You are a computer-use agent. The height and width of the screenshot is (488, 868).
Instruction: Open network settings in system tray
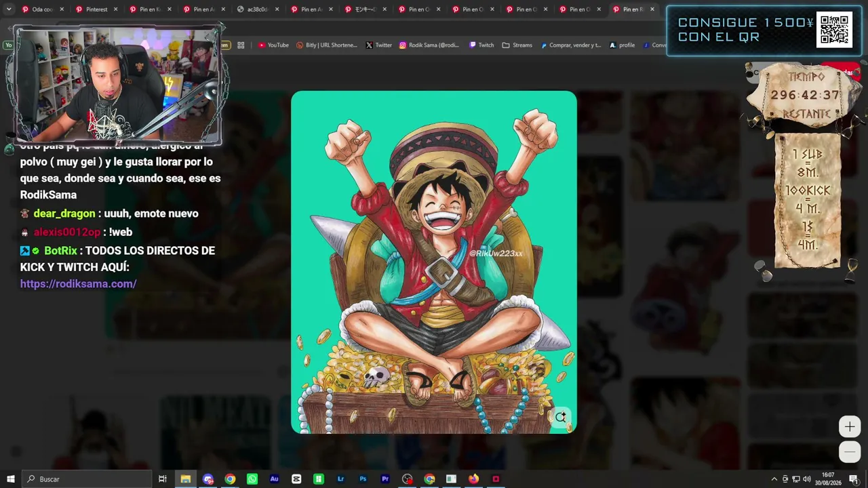pos(796,479)
